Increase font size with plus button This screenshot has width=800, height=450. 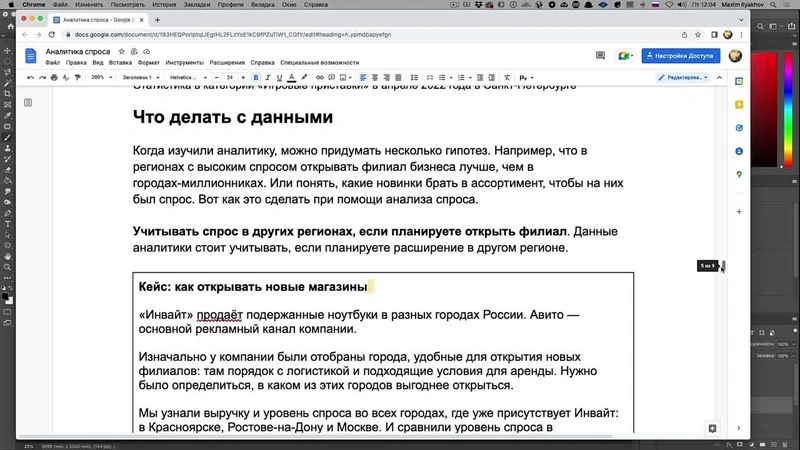243,78
